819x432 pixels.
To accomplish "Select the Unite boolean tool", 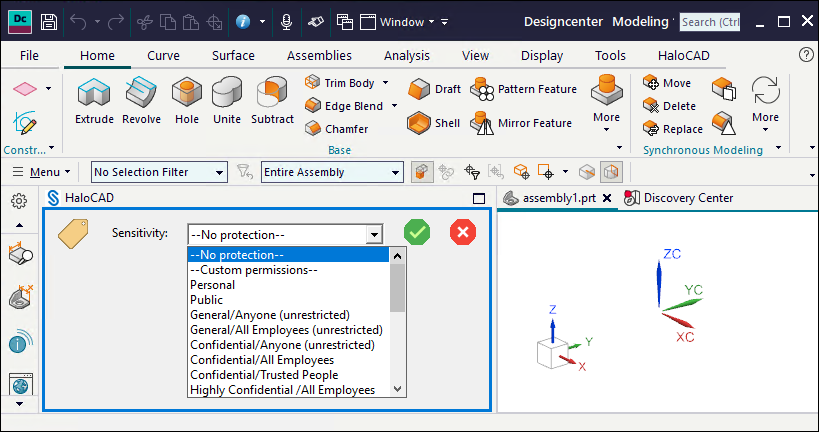I will (x=227, y=101).
